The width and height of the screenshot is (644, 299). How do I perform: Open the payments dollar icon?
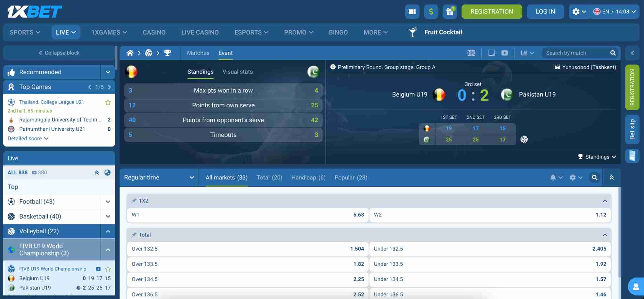[x=431, y=12]
